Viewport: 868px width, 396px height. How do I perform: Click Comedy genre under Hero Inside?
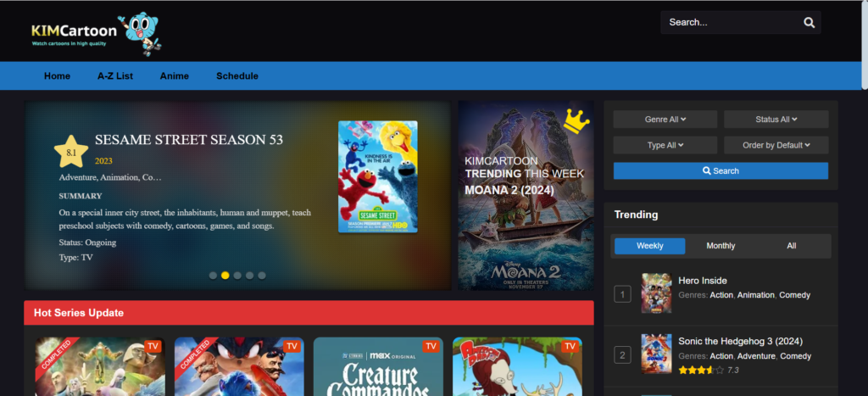click(x=794, y=295)
